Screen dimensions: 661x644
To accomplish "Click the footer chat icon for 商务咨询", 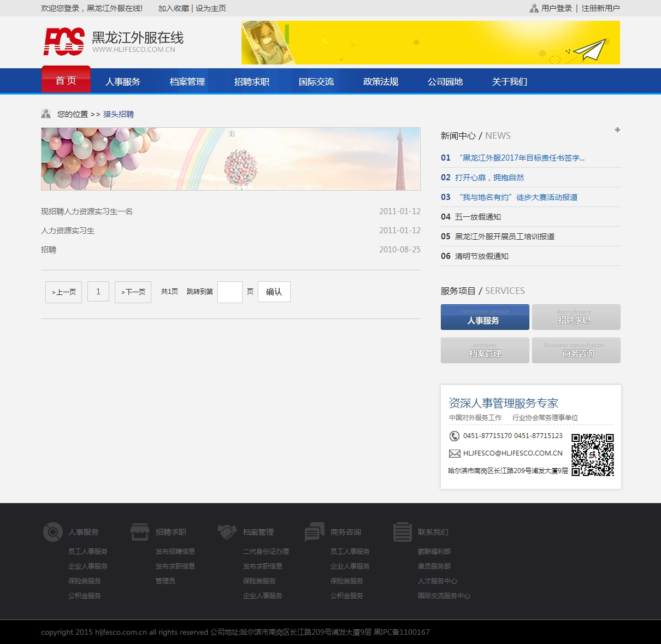I will 315,531.
